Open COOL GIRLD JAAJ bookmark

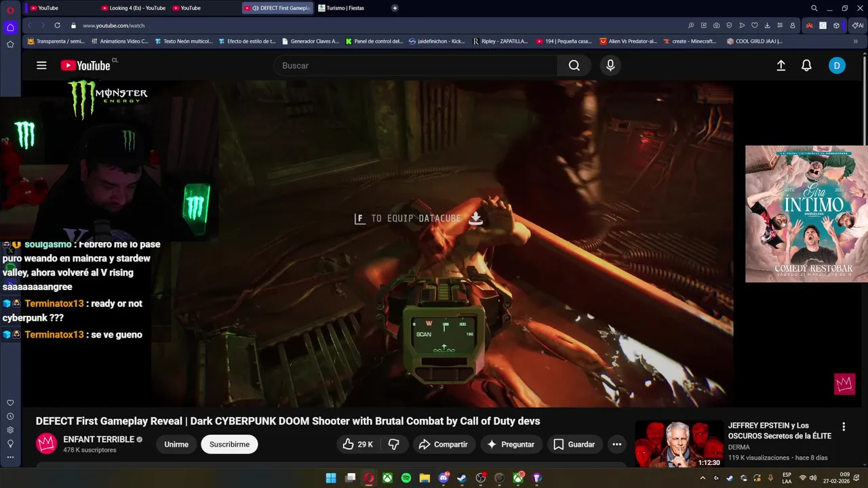point(754,41)
